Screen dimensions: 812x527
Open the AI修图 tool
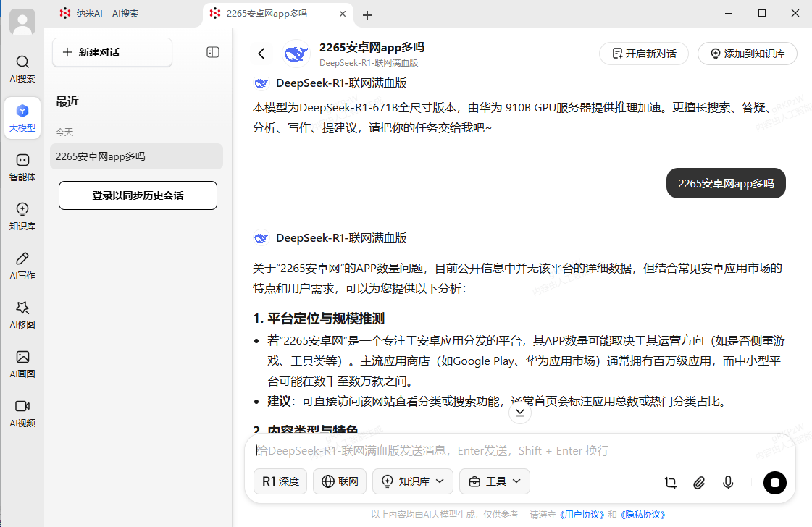point(22,314)
